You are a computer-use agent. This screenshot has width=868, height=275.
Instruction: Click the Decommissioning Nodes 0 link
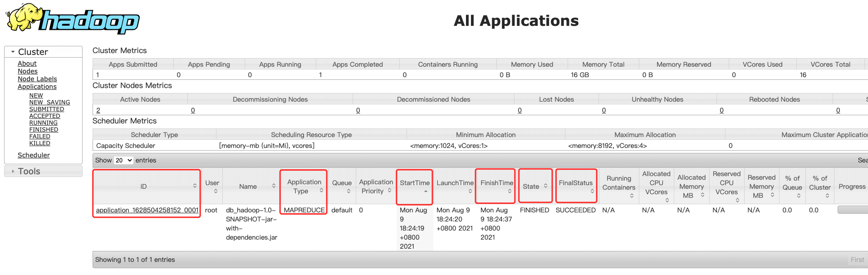[193, 110]
